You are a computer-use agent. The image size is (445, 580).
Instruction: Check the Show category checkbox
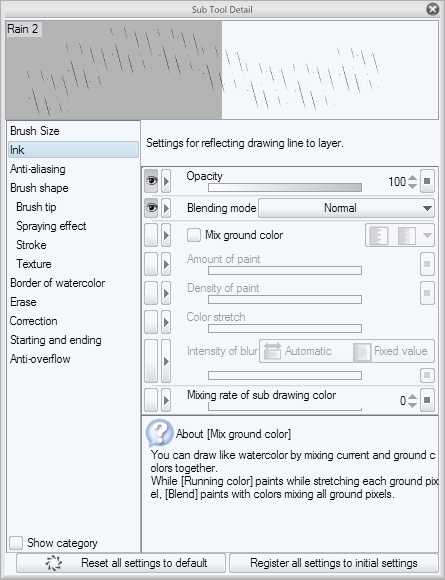pyautogui.click(x=16, y=543)
